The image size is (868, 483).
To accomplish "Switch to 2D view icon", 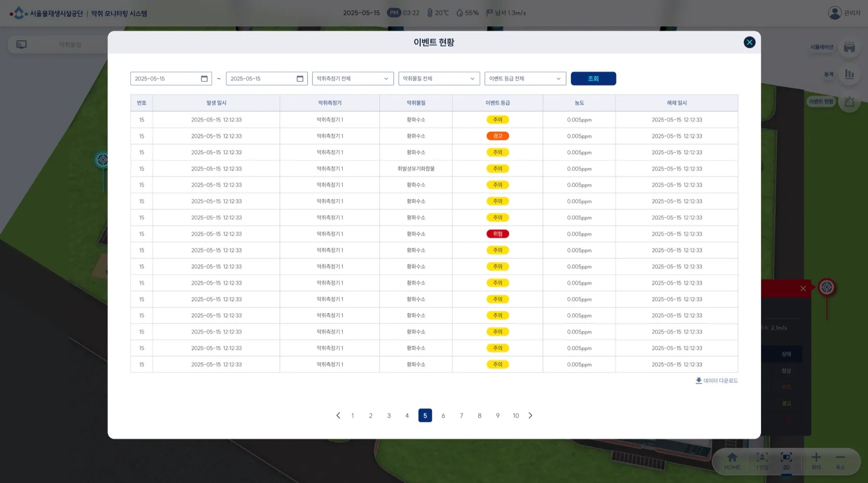I will [787, 457].
